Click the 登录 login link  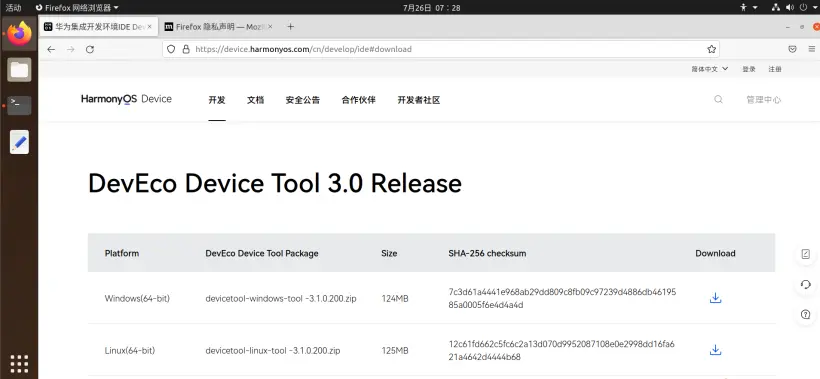click(x=749, y=69)
